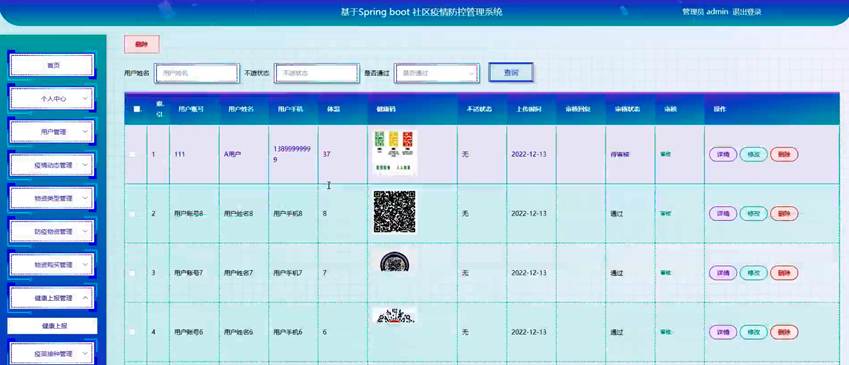
Task: Open the health code image for A用户
Action: coord(395,152)
